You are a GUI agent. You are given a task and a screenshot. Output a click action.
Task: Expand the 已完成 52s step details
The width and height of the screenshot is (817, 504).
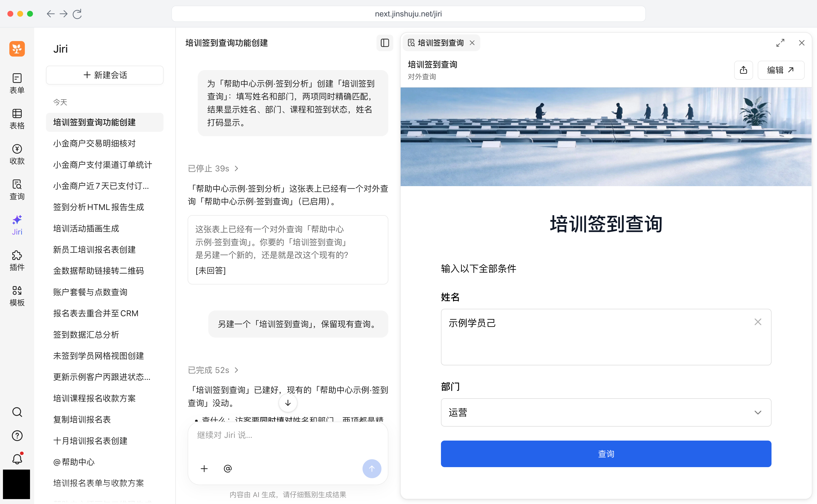[x=213, y=370]
